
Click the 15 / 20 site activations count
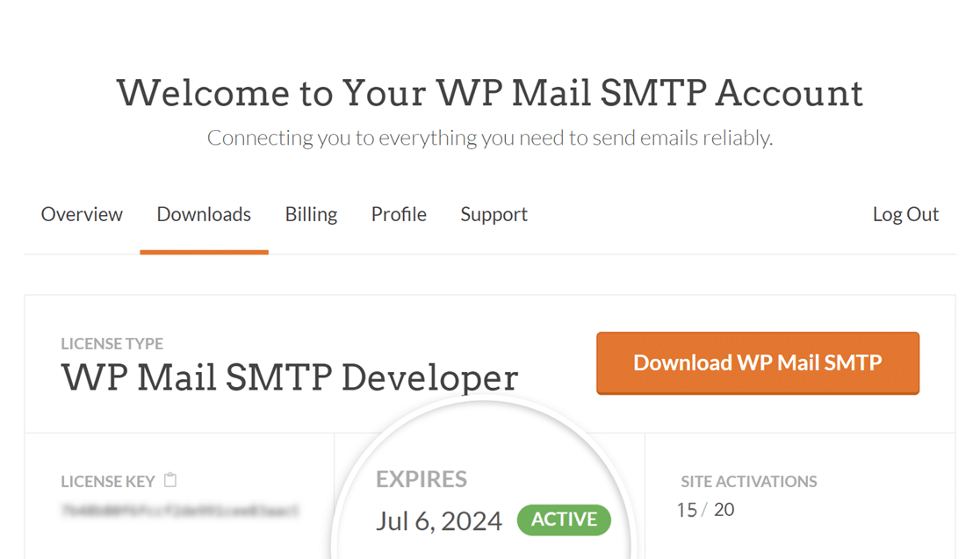coord(706,510)
